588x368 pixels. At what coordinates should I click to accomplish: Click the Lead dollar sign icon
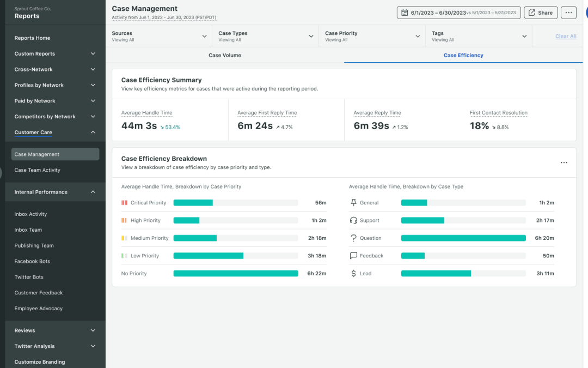353,274
